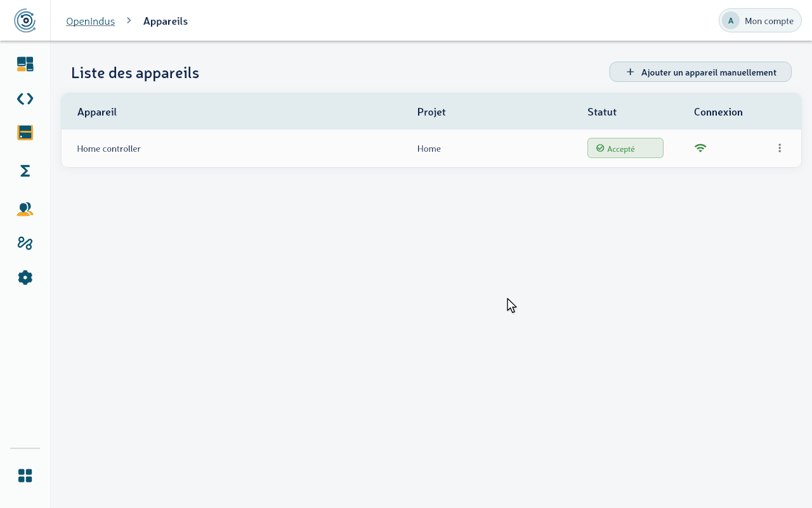Click the green wifi connection icon
Image resolution: width=812 pixels, height=508 pixels.
point(700,148)
